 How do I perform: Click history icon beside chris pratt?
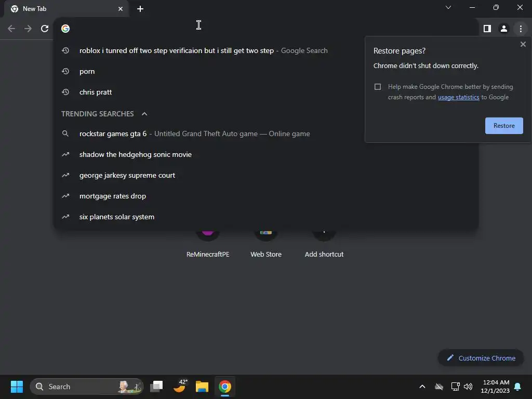pos(65,92)
